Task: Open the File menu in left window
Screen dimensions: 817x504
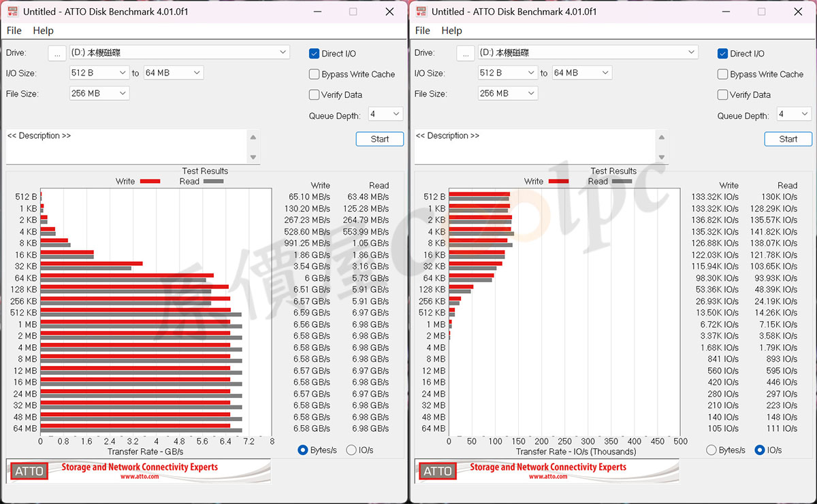Action: [x=14, y=31]
